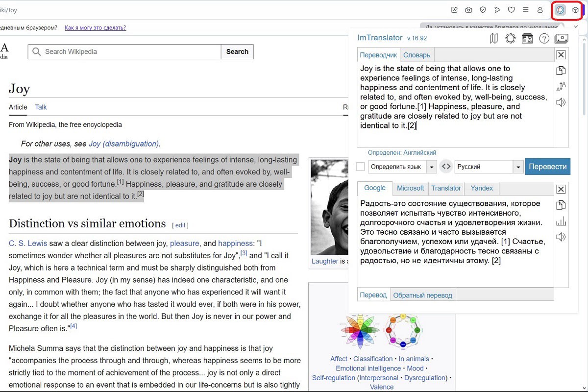Open the Wikipedia Talk tab
This screenshot has width=588, height=392.
point(41,107)
